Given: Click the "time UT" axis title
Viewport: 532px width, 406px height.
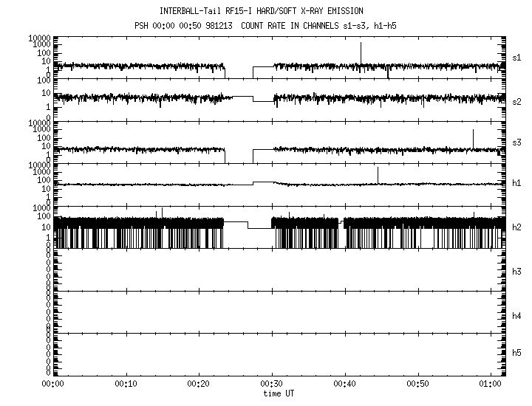Looking at the screenshot, I should (x=279, y=393).
